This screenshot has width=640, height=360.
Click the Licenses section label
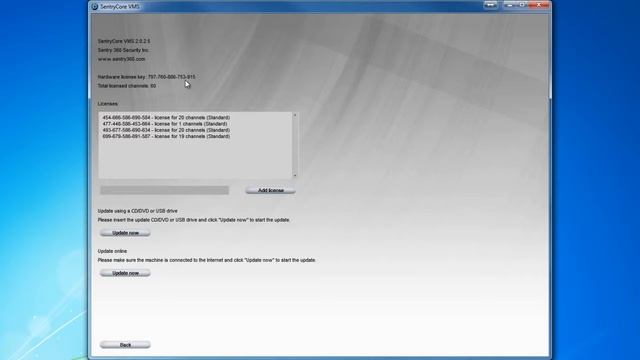coord(107,104)
